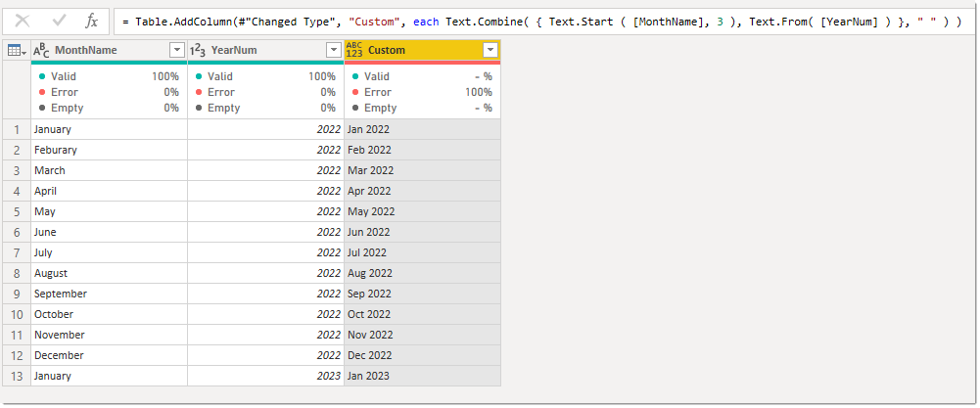
Task: Click the Error 0% entry under MonthName
Action: click(x=109, y=92)
